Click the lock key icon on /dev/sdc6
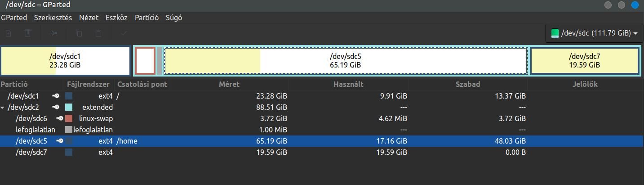Viewport: 644px width, 185px height. [60, 118]
